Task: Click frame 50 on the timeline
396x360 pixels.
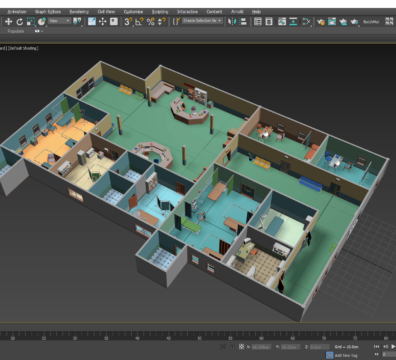Action: tap(199, 338)
